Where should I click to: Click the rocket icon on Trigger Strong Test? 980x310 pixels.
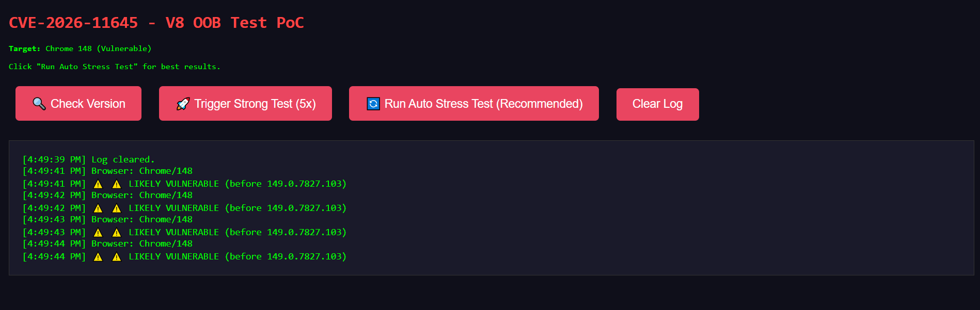[183, 104]
